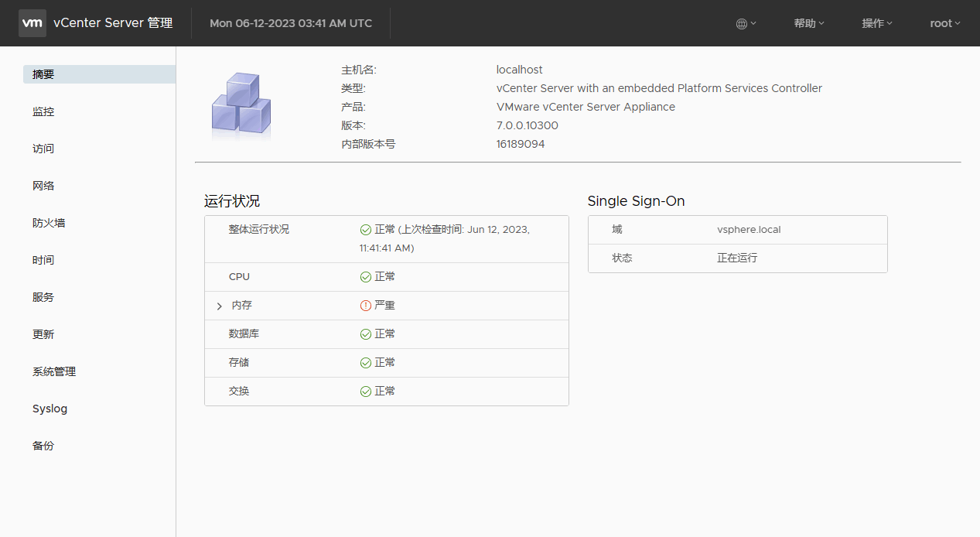The height and width of the screenshot is (537, 980).
Task: Click the 交换 row label
Action: point(239,392)
